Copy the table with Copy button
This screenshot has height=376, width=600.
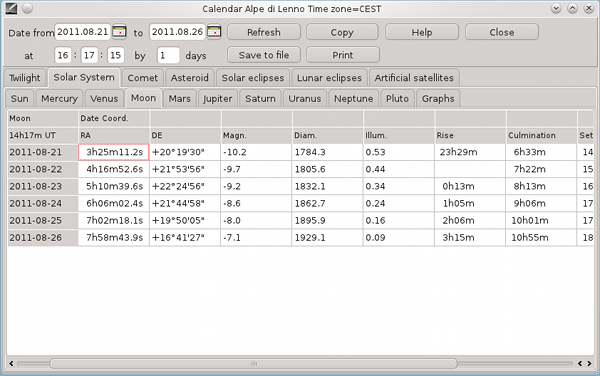(x=342, y=32)
